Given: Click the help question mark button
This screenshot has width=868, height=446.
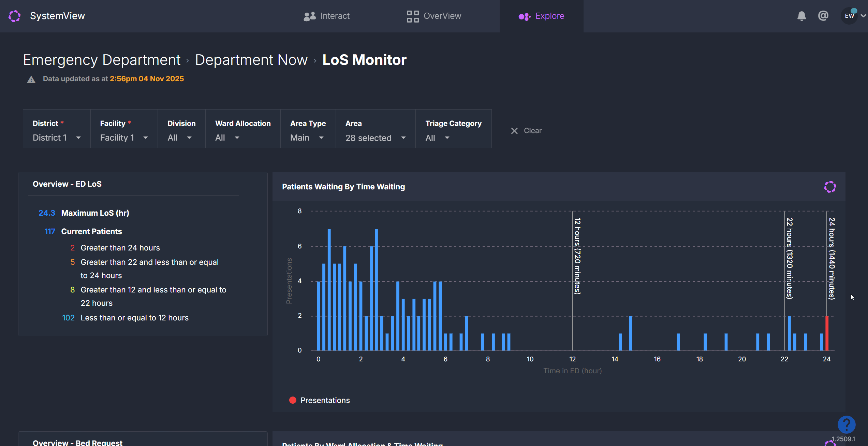Looking at the screenshot, I should coord(846,425).
